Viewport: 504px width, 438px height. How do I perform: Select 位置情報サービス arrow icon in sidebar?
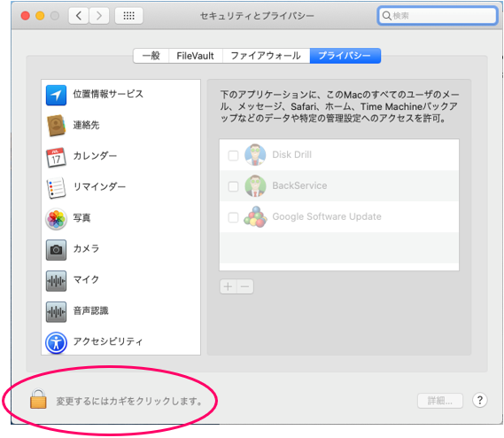tap(57, 95)
